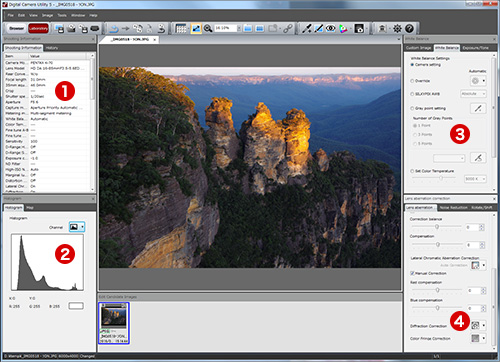Viewport: 500px width, 363px height.
Task: Click the black eyedropper toolbar icon
Action: click(x=306, y=29)
